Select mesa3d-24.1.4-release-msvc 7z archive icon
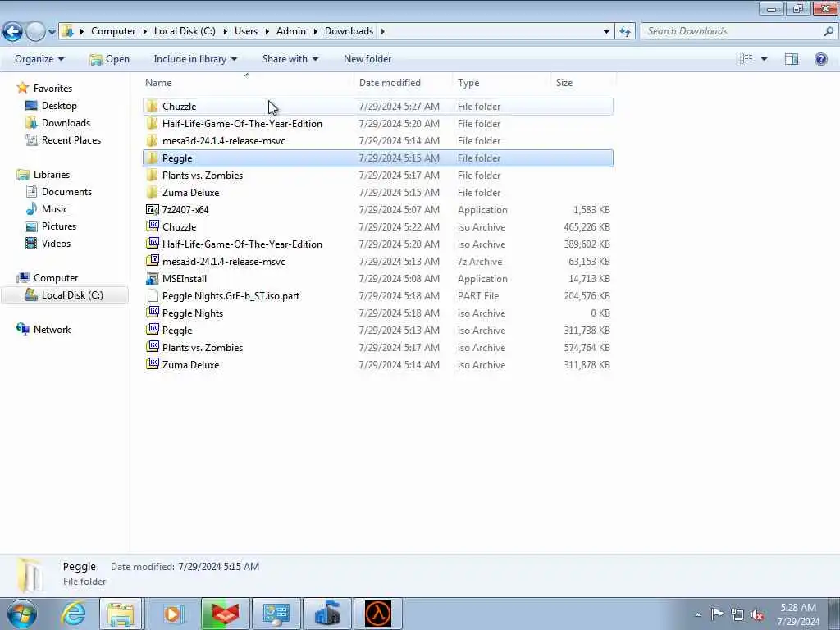This screenshot has height=630, width=840. click(152, 261)
